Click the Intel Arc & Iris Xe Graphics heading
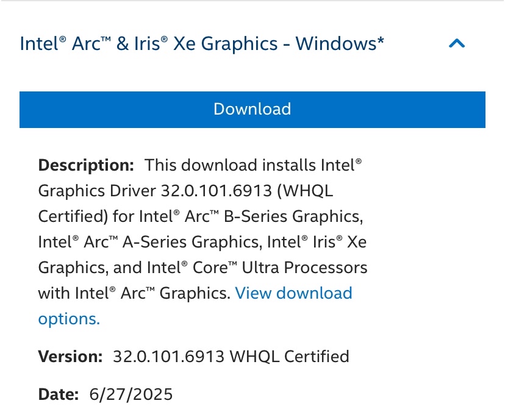The image size is (505, 420). 201,44
